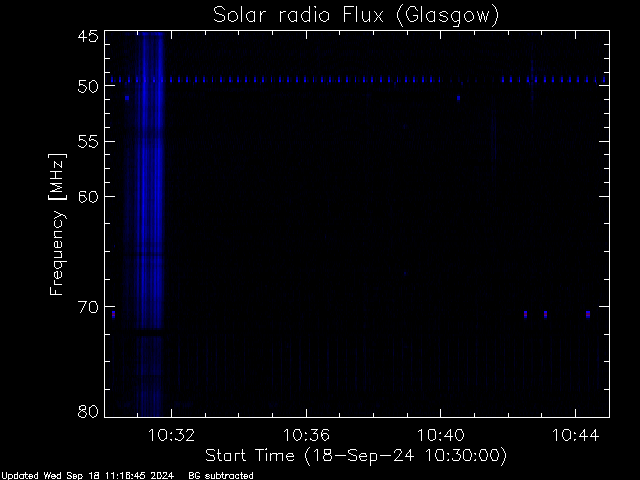640x480 pixels.
Task: Click the 'Start Time (18-Sep-24 10:30:00)' label
Action: (x=356, y=456)
